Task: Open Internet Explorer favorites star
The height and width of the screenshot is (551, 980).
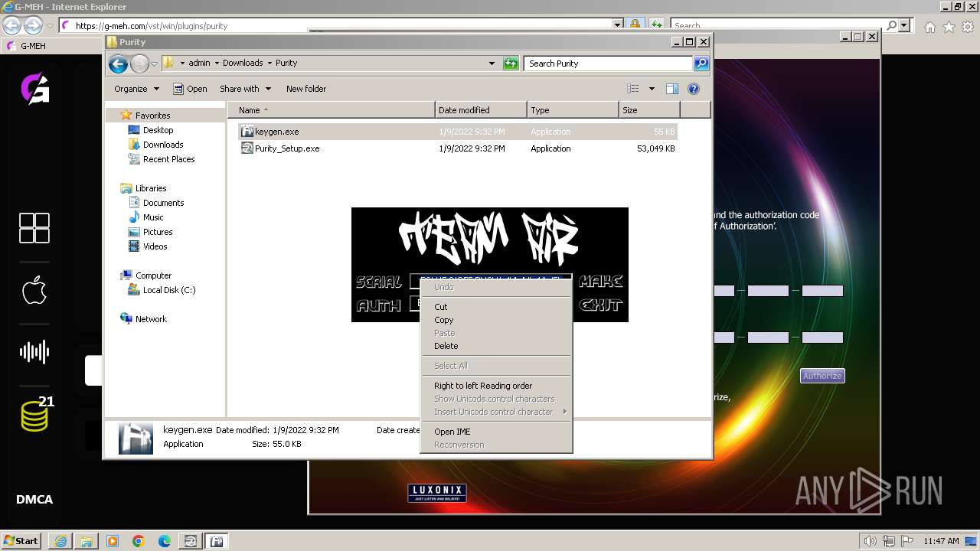Action: (949, 27)
